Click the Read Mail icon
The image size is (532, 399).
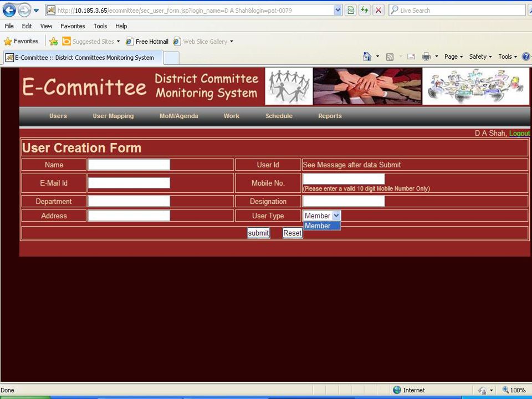coord(411,57)
